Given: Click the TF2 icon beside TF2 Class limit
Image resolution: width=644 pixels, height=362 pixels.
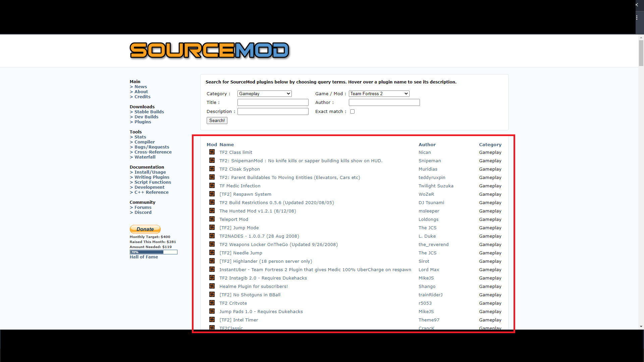Looking at the screenshot, I should pos(212,152).
